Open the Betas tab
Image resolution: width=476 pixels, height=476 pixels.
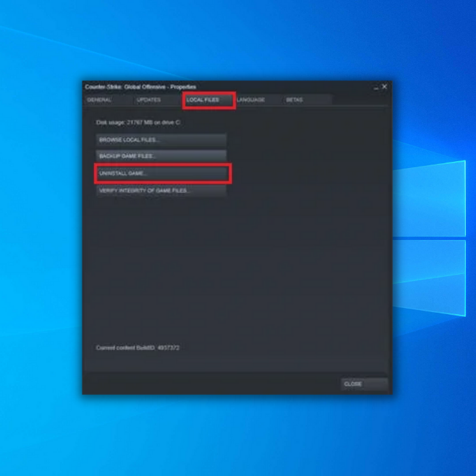307,100
